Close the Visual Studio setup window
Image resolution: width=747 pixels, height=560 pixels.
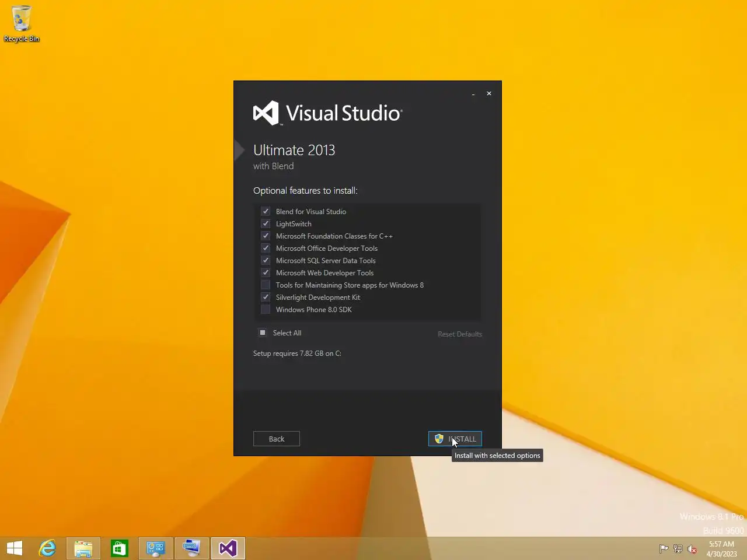489,93
